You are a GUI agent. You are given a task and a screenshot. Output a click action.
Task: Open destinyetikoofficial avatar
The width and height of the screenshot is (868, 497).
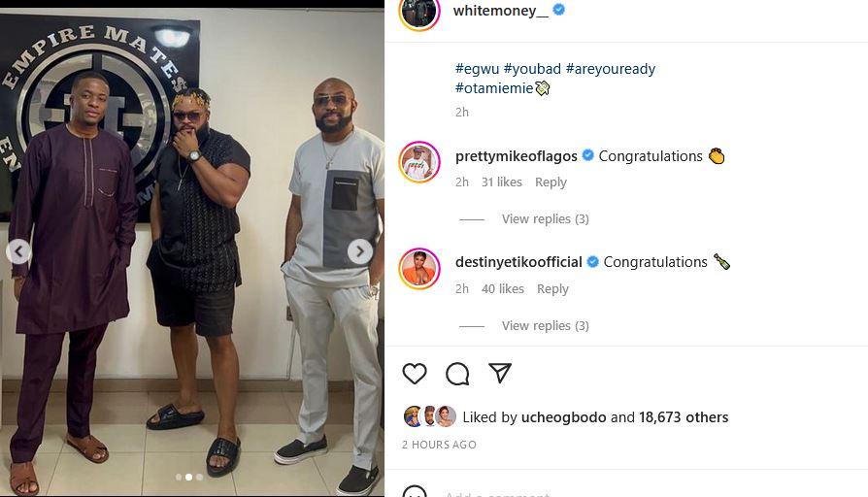pyautogui.click(x=419, y=268)
